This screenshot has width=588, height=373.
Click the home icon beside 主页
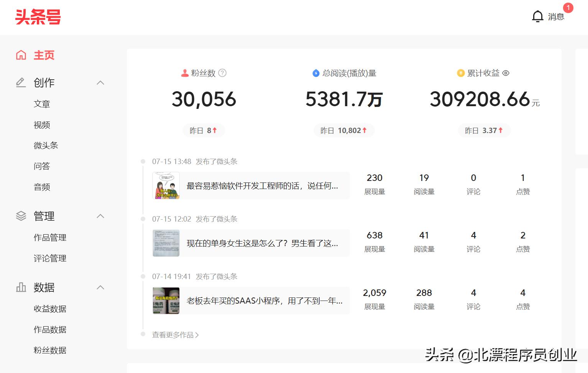21,55
